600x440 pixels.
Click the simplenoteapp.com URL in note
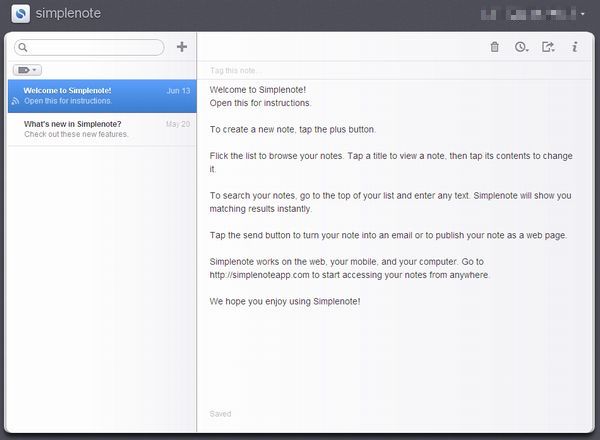coord(259,275)
